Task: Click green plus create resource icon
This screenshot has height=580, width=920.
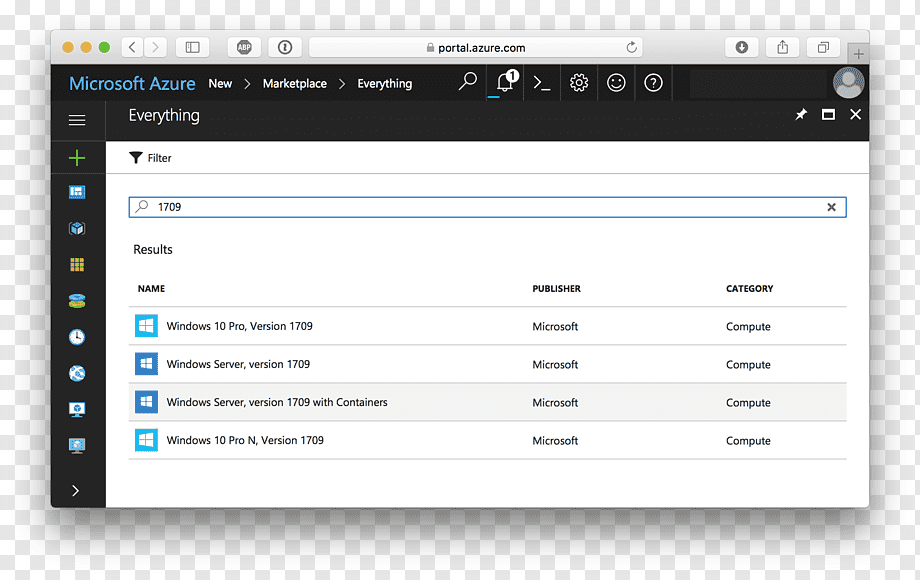Action: 77,158
